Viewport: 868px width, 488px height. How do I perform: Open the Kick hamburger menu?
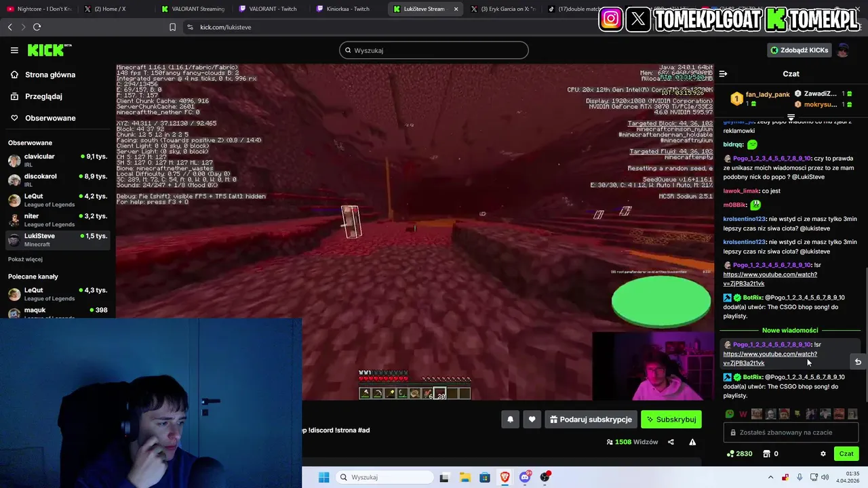pos(14,50)
